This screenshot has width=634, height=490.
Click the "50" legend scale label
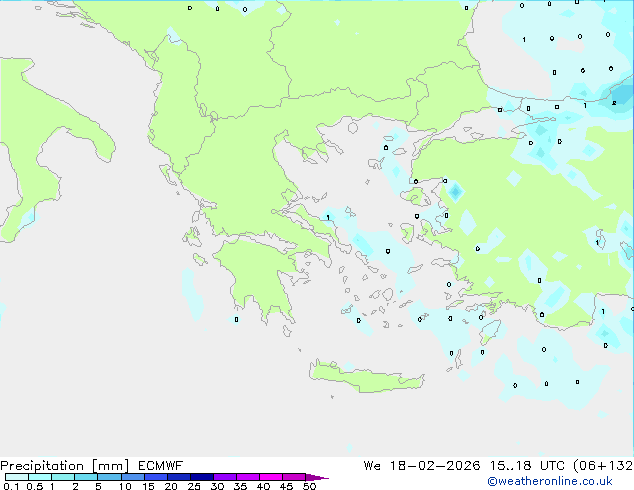[x=309, y=486]
